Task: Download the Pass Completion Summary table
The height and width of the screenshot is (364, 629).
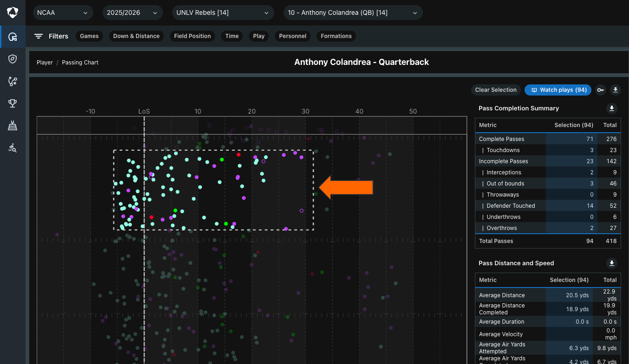Action: click(612, 109)
